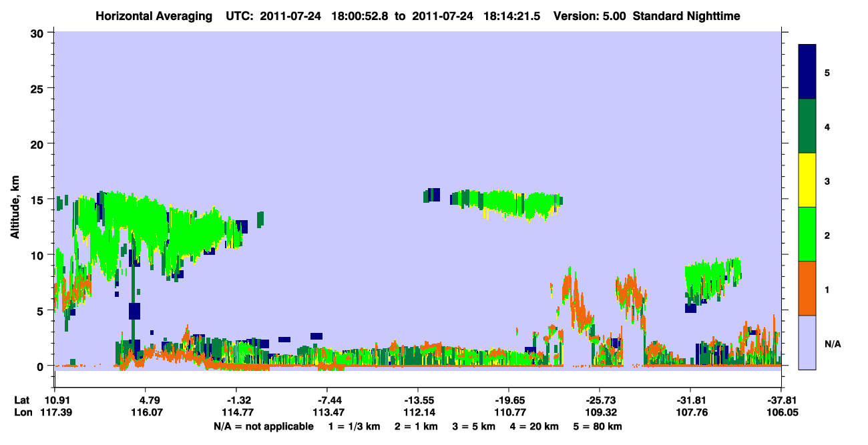Click colorbar label 1
The width and height of the screenshot is (868, 445).
[x=827, y=288]
